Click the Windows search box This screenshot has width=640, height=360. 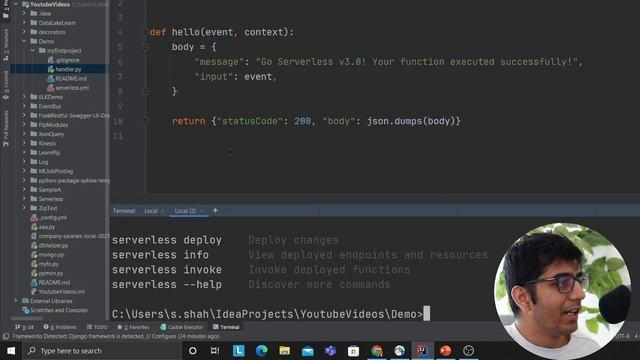[101, 351]
